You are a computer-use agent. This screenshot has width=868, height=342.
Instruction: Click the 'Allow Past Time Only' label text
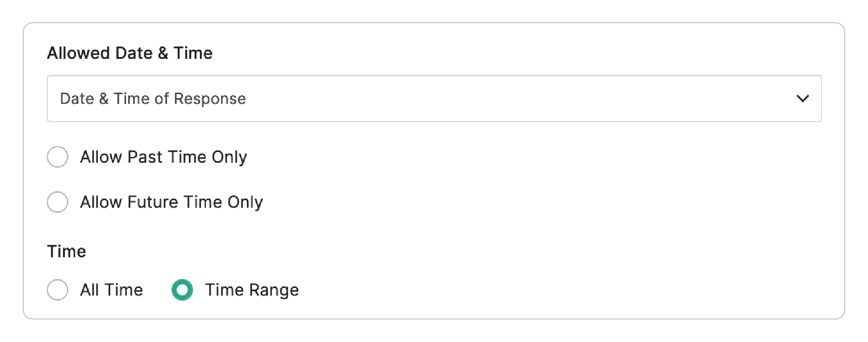tap(163, 157)
